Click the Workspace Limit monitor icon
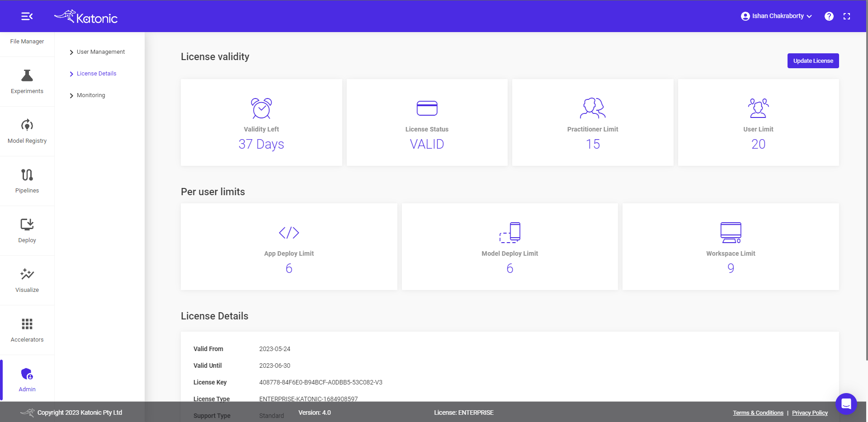The image size is (868, 422). tap(731, 232)
